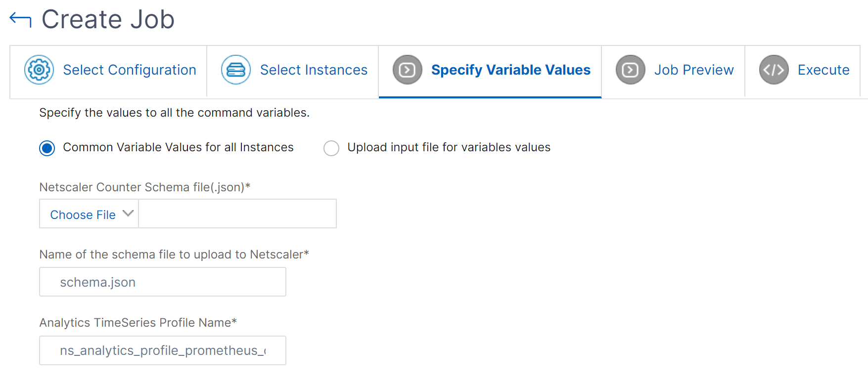This screenshot has width=868, height=388.
Task: Click the gray arrow icon for Job Preview
Action: (x=631, y=70)
